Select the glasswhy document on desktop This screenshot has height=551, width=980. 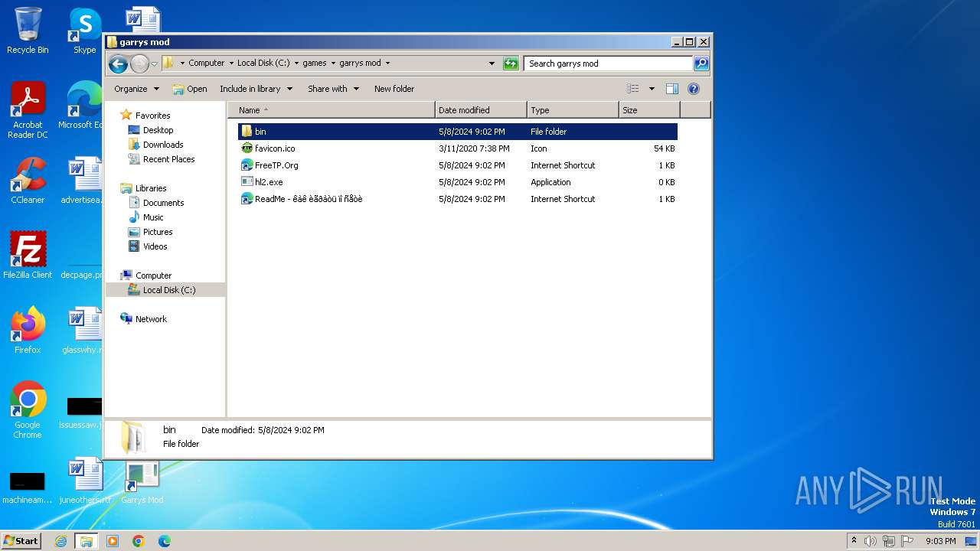click(82, 331)
